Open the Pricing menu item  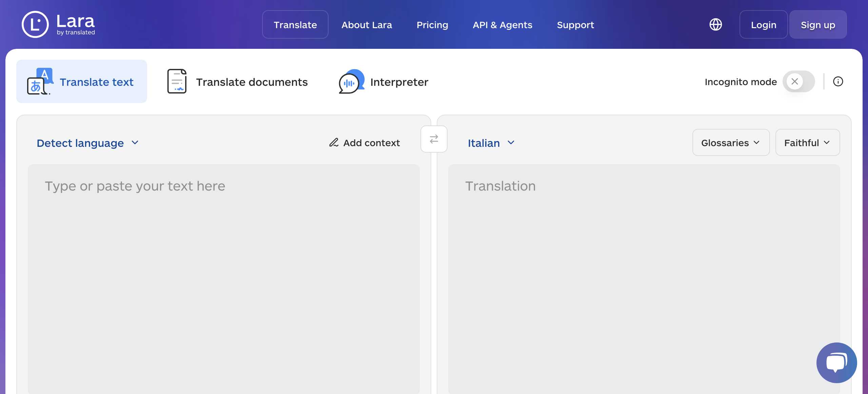[432, 25]
